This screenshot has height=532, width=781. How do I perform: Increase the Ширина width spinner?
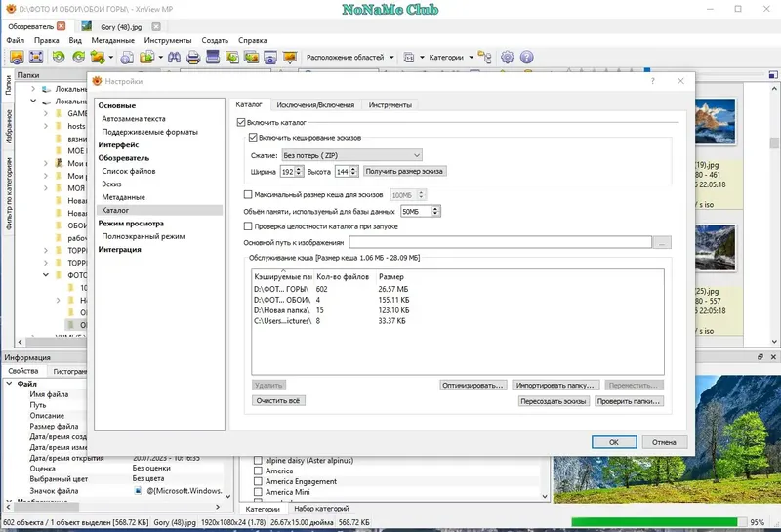click(x=299, y=168)
